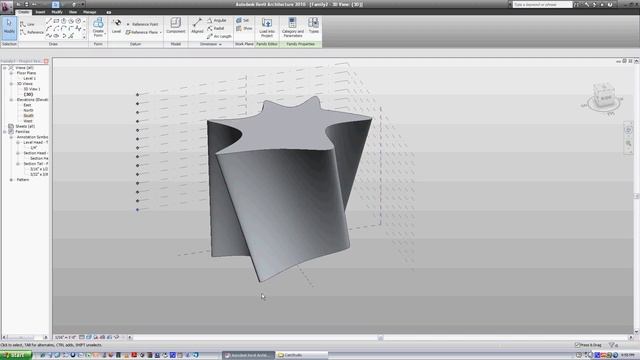Click Set work plane

pyautogui.click(x=242, y=20)
